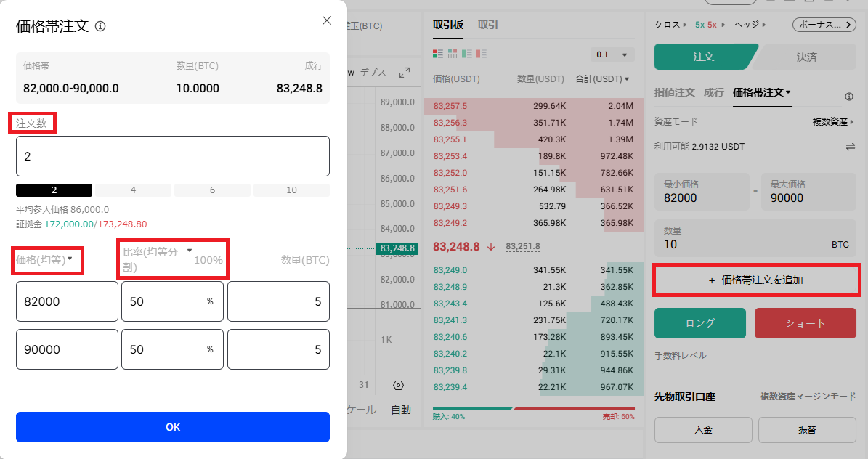Image resolution: width=868 pixels, height=459 pixels.
Task: Choose 6 as the order count preset
Action: (212, 190)
